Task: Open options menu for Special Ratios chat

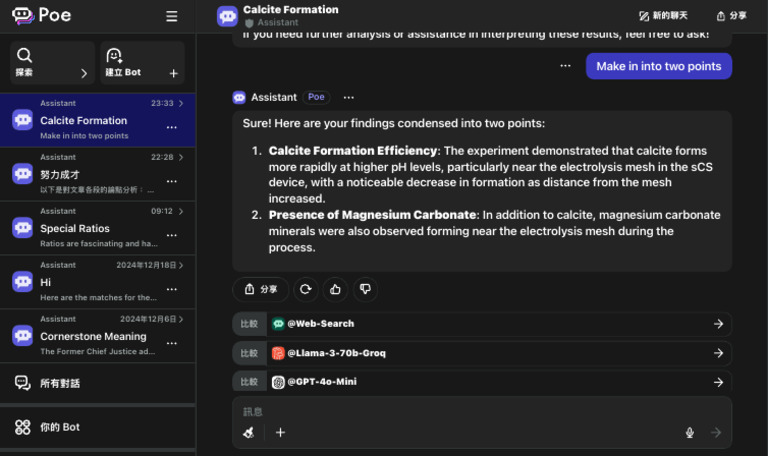Action: 171,236
